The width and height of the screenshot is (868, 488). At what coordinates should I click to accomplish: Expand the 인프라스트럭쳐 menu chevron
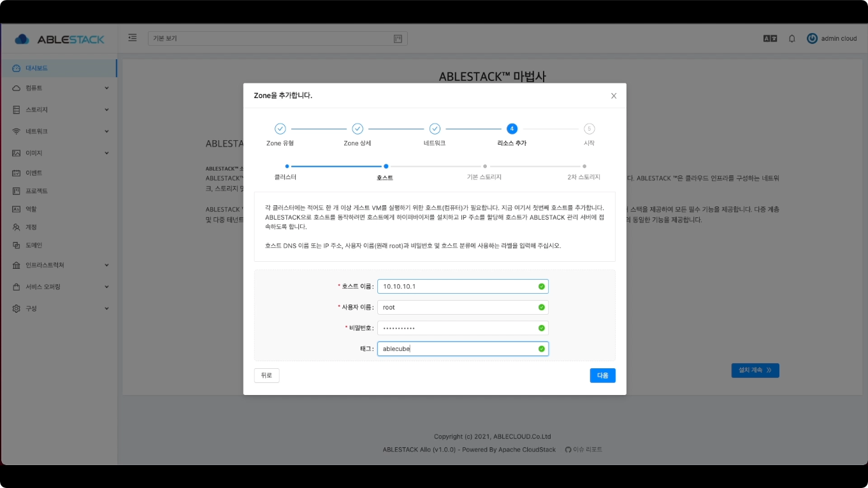pos(106,265)
